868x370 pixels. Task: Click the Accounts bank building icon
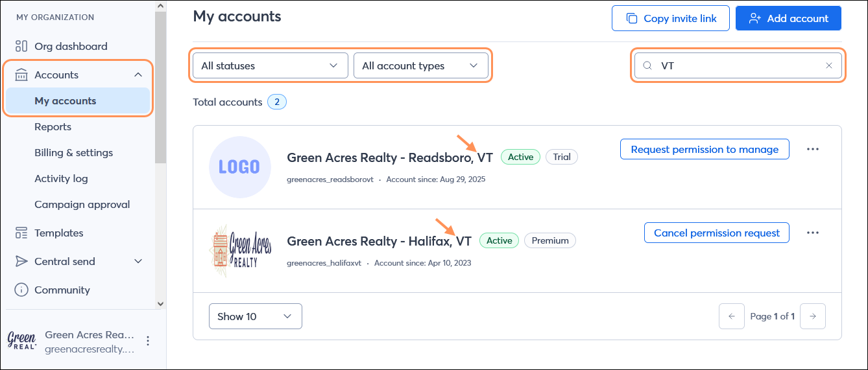coord(21,75)
